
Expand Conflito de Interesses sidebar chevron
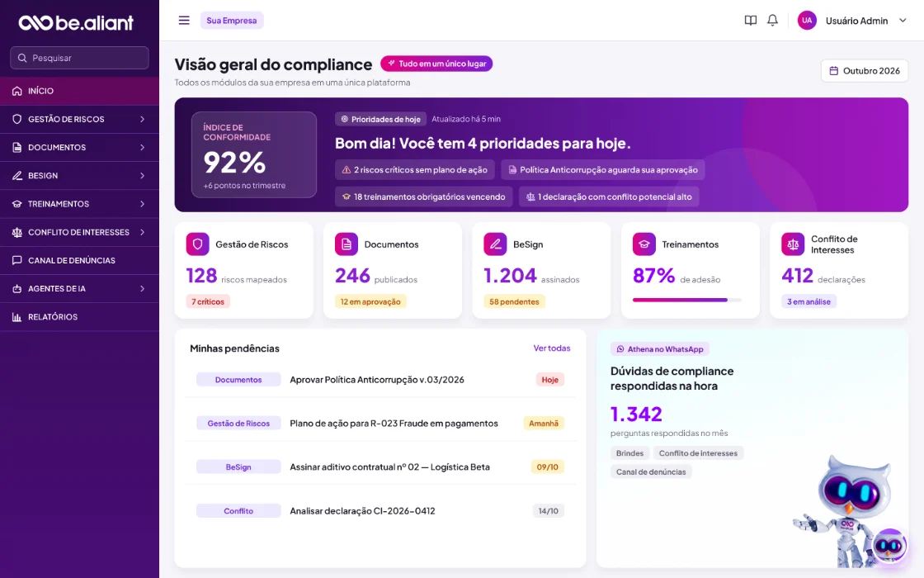142,232
